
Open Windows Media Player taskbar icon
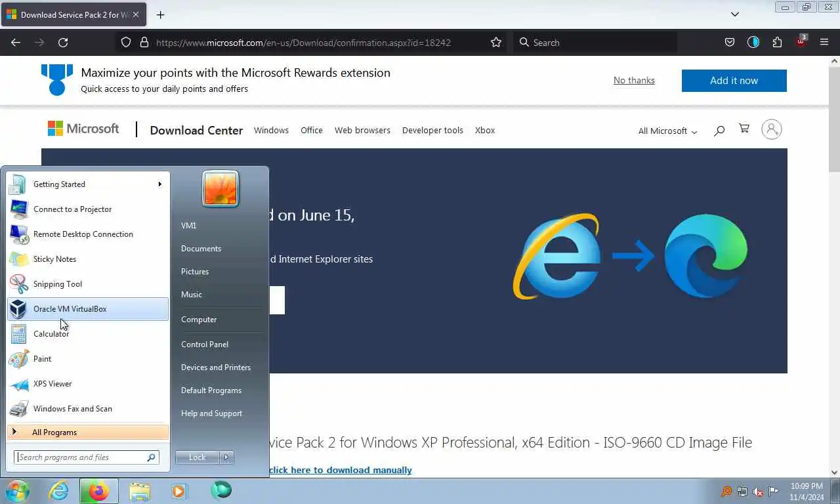[179, 491]
